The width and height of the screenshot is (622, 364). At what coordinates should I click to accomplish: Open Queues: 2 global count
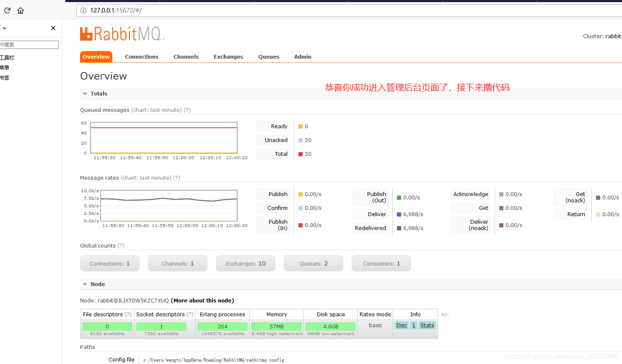pyautogui.click(x=314, y=263)
